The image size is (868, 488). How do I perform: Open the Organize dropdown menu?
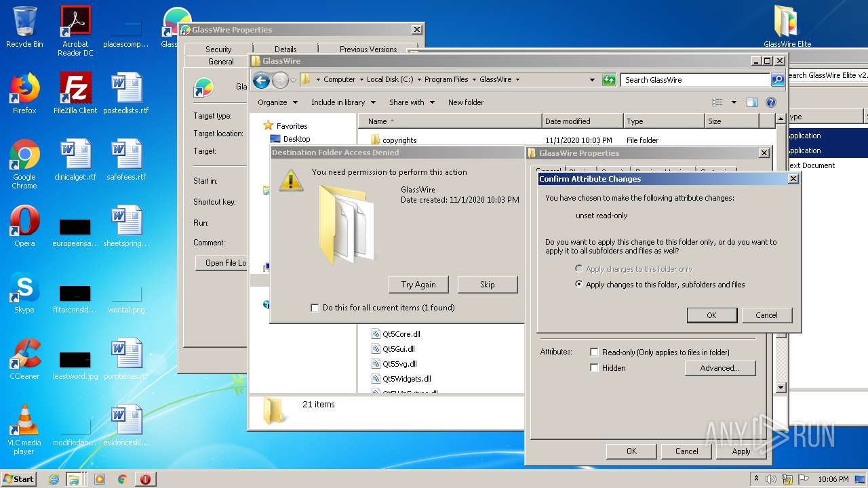tap(277, 102)
